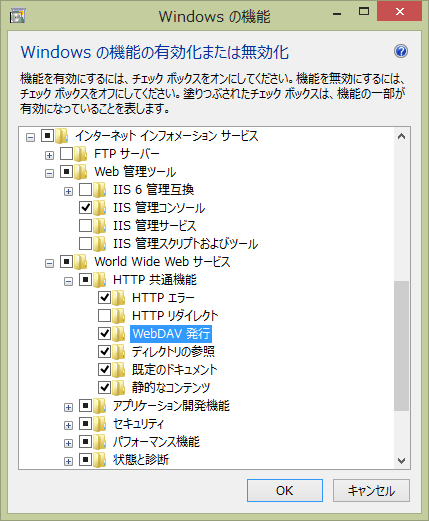Click the folder icon beside FTP サーバー
This screenshot has width=429, height=521.
[x=81, y=154]
